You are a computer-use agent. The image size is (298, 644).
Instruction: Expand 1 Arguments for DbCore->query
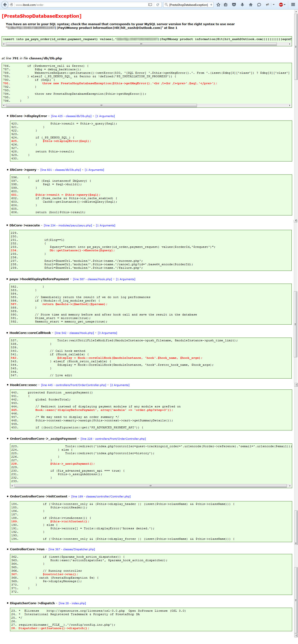94,170
